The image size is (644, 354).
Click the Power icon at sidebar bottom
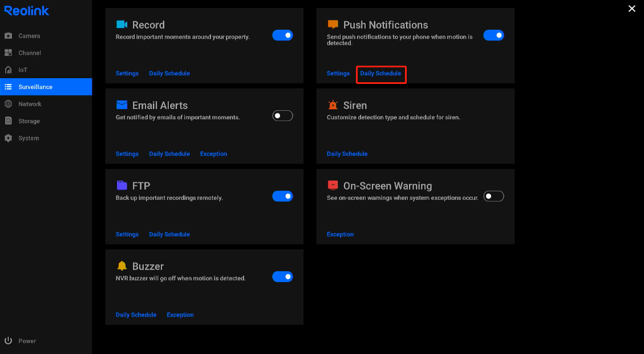coord(8,341)
